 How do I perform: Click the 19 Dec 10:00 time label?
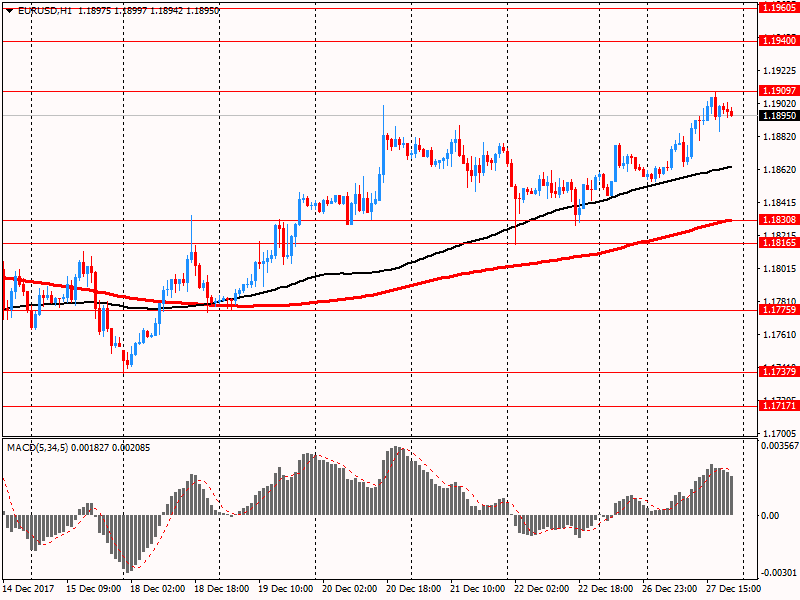pyautogui.click(x=286, y=588)
